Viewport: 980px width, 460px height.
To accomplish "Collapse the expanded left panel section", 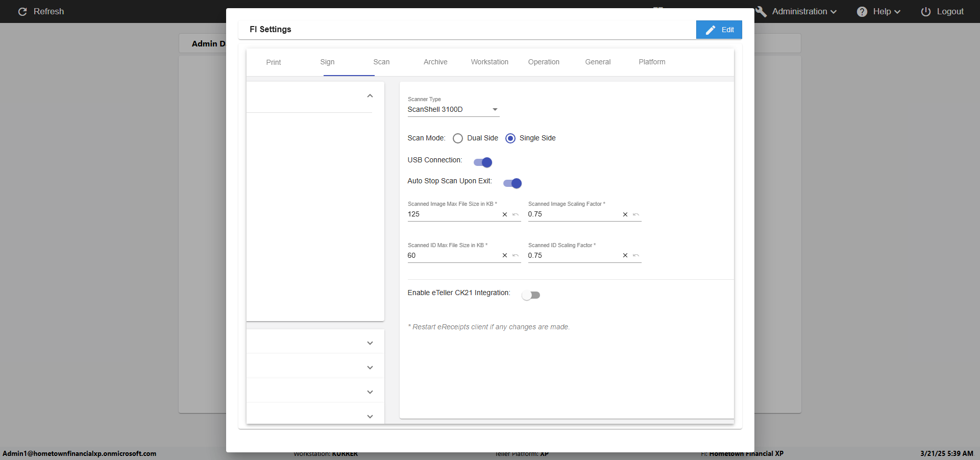I will (370, 96).
